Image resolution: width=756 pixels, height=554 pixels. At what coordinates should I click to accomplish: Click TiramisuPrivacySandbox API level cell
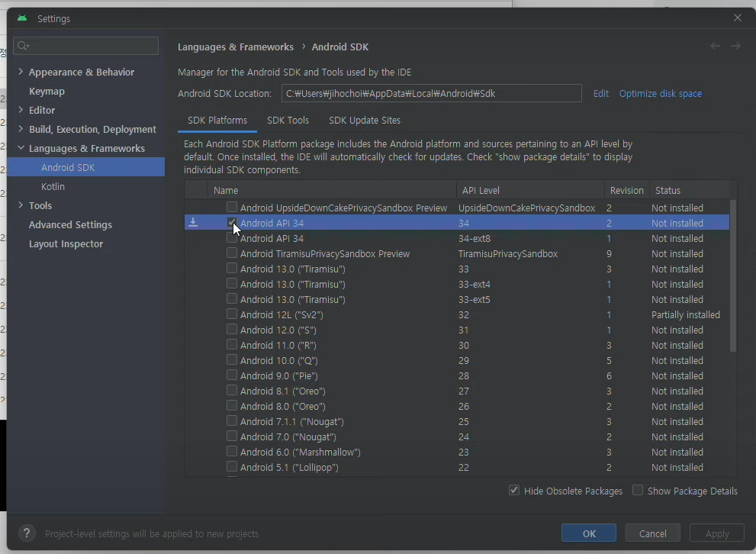(508, 254)
